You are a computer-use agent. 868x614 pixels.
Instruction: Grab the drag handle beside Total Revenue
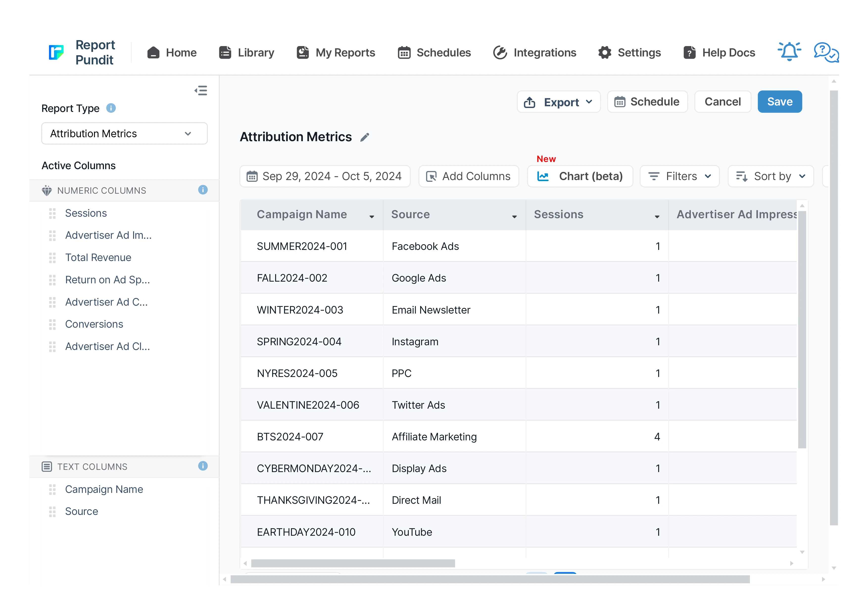click(x=52, y=258)
